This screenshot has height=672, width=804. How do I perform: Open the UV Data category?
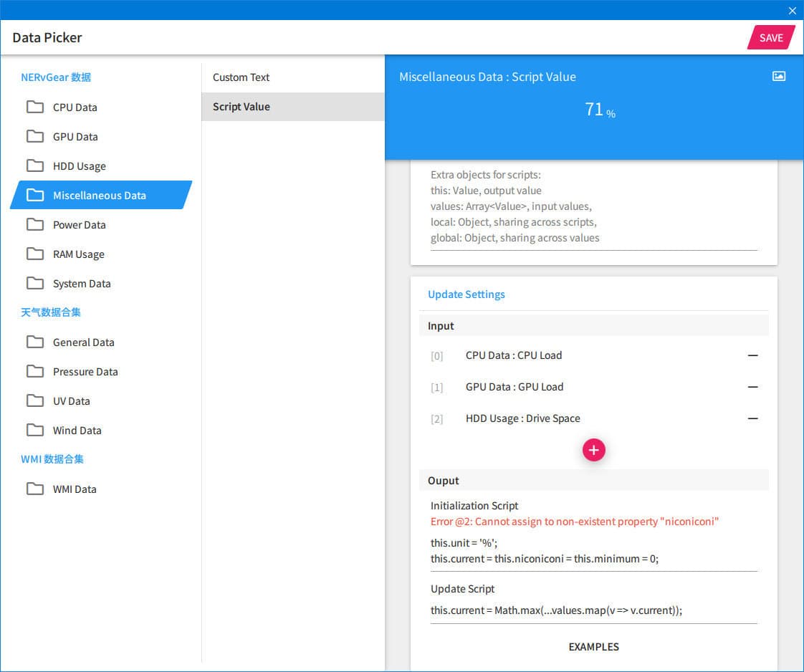coord(101,400)
